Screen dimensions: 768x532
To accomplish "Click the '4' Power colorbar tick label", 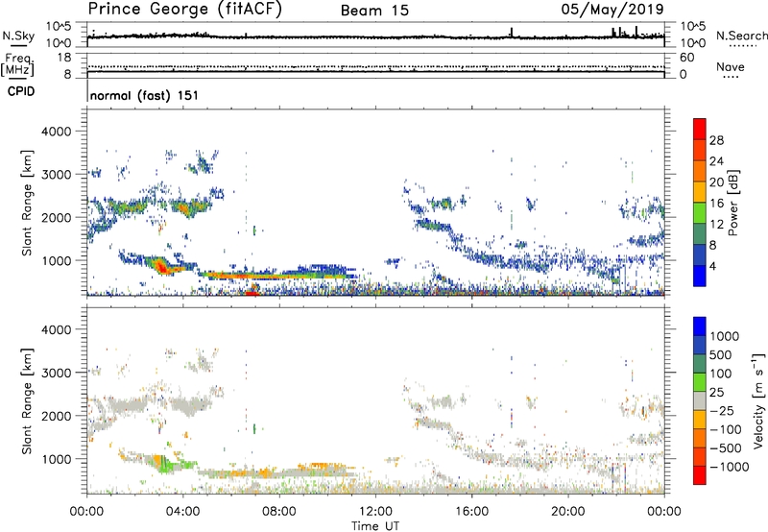I will coord(712,266).
